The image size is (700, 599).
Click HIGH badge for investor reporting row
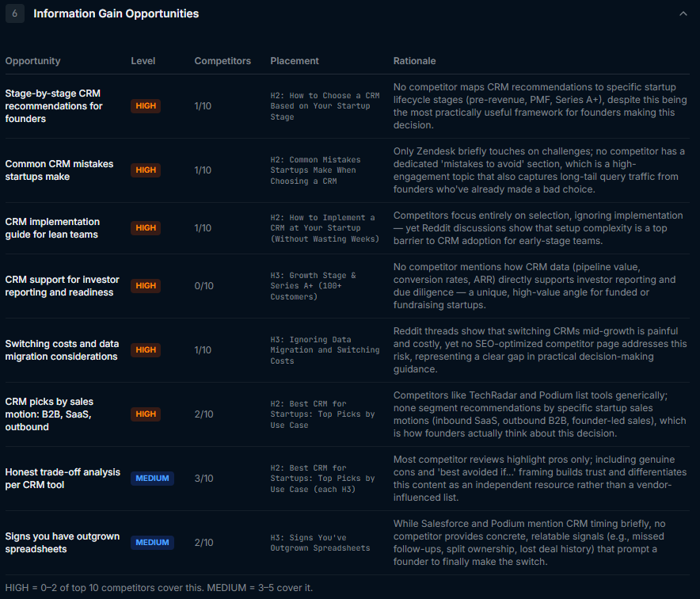[x=146, y=286]
